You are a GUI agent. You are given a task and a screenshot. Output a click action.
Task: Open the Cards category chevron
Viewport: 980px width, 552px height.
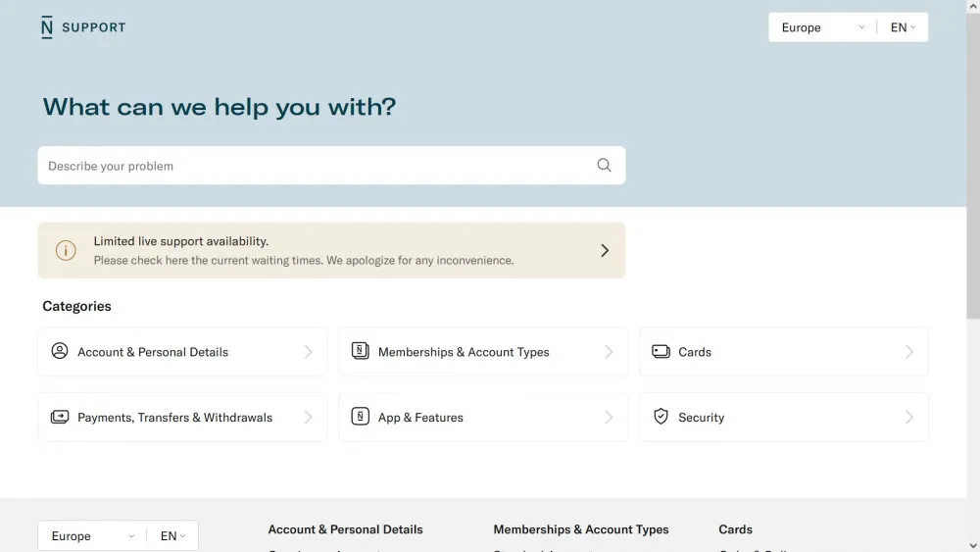[x=909, y=352]
